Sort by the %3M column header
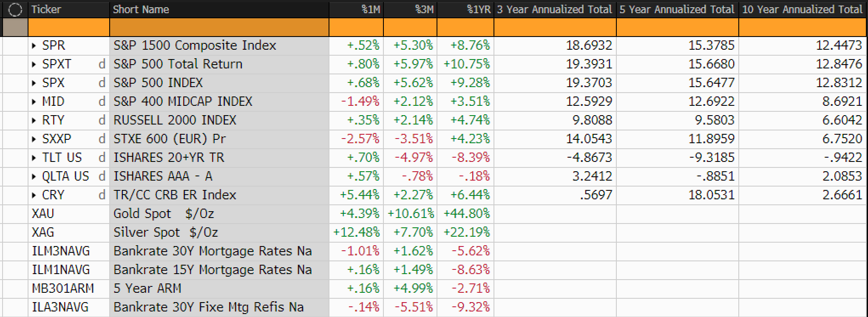Viewport: 868px width, 317px height. 410,9
